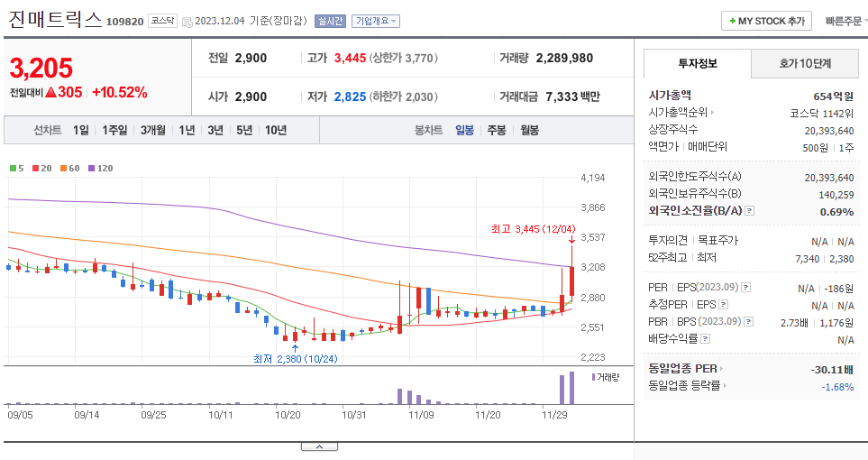Click the 코스닥 1142위 ranking value
868x460 pixels.
821,113
